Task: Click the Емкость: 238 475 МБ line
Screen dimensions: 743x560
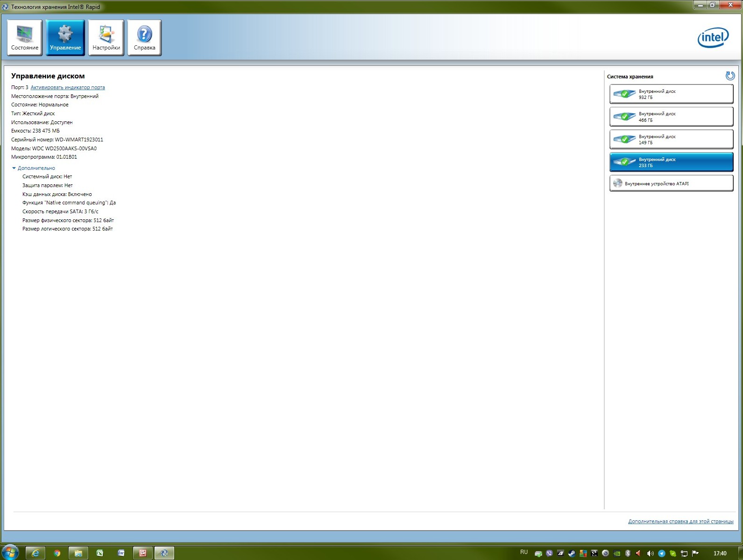Action: [35, 131]
